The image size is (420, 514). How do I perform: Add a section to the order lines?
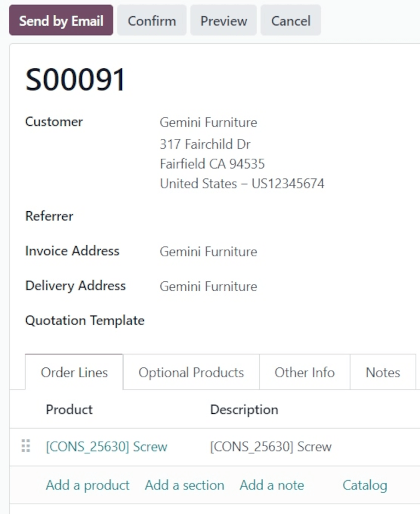pyautogui.click(x=184, y=485)
